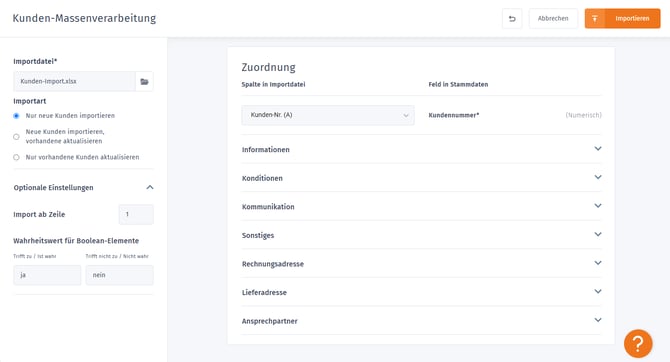The height and width of the screenshot is (362, 670).
Task: Click the Importieren button
Action: pos(622,19)
